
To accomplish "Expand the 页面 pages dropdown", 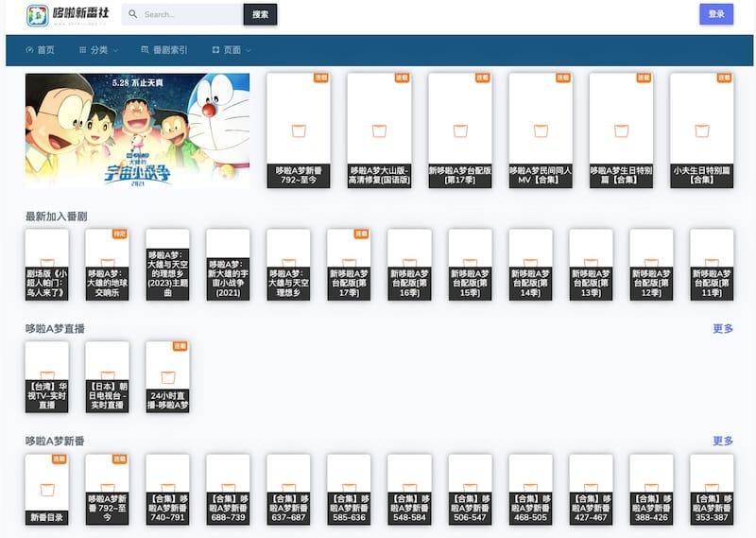I will [x=232, y=50].
